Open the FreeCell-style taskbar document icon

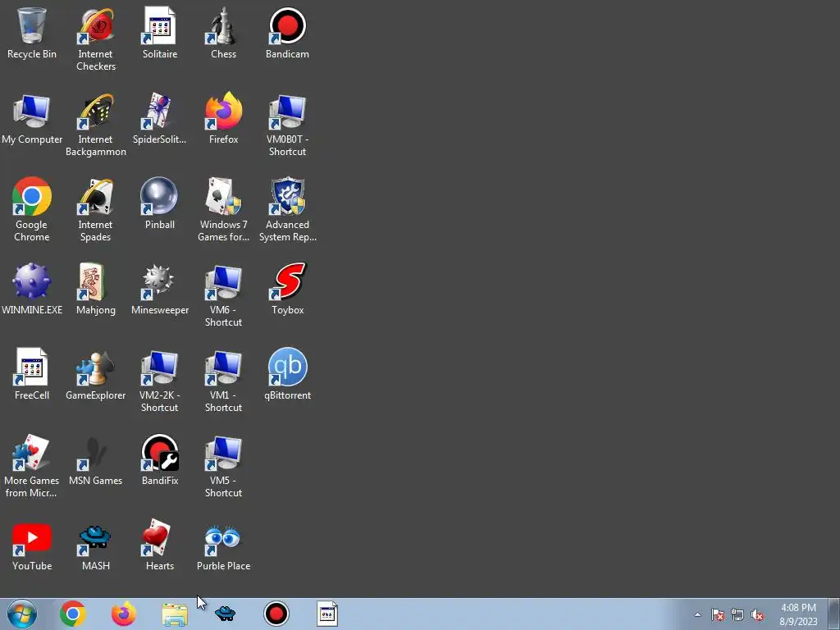pos(326,614)
